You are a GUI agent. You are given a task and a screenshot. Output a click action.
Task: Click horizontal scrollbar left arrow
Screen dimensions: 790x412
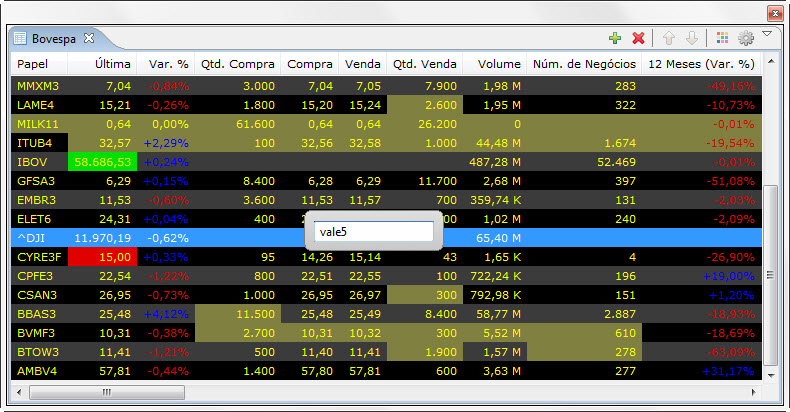coord(19,392)
